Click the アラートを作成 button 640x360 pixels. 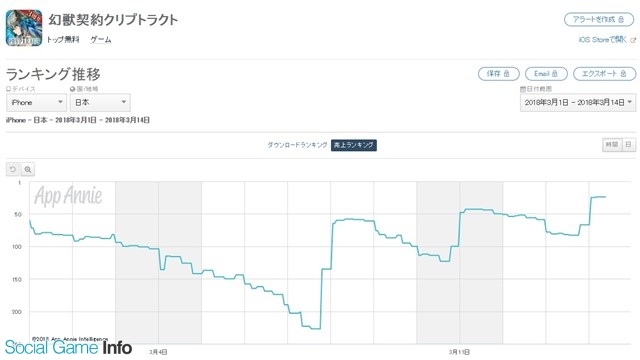599,20
